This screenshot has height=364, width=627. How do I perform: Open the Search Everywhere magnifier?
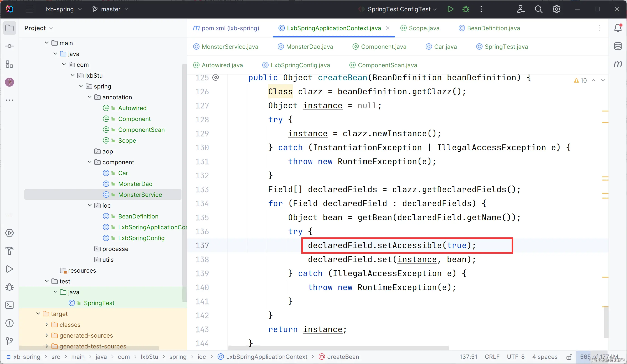(538, 9)
